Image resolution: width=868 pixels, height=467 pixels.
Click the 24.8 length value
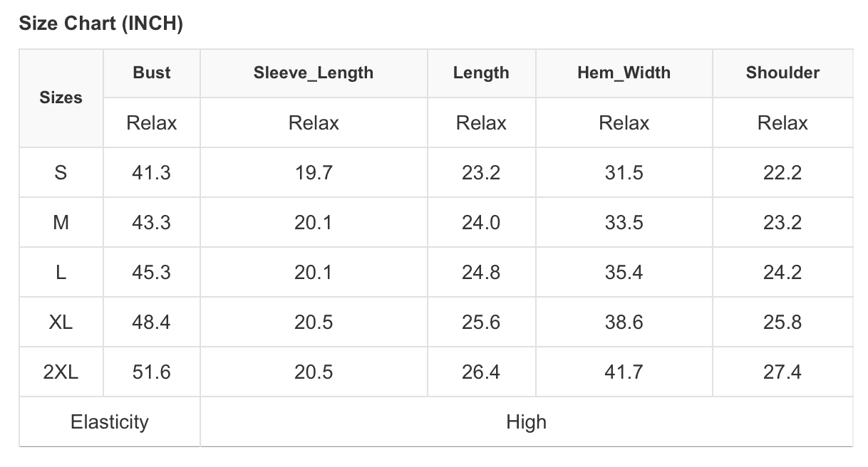click(481, 272)
